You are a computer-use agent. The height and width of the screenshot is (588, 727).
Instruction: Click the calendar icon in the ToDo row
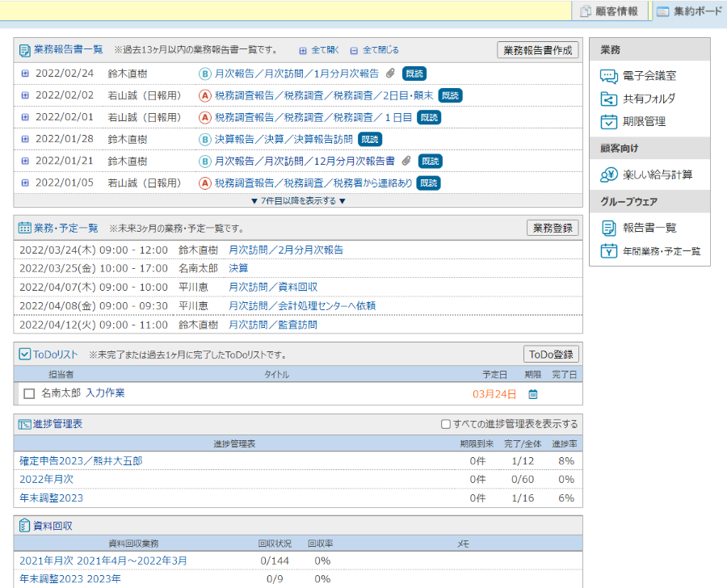point(532,394)
